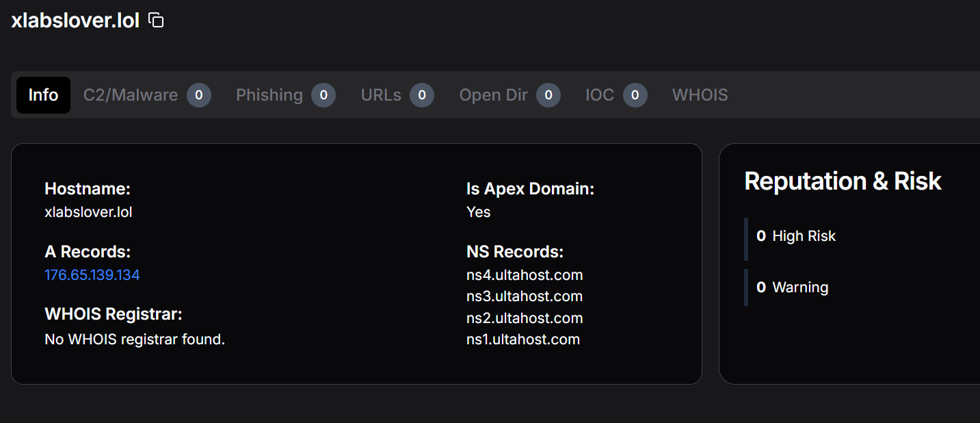This screenshot has width=980, height=423.
Task: Select the High Risk count entry
Action: (796, 236)
